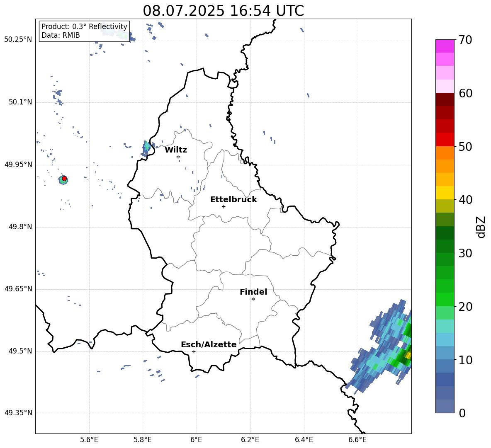Click the Ettelbruck cross marker
Image resolution: width=491 pixels, height=448 pixels.
[224, 206]
